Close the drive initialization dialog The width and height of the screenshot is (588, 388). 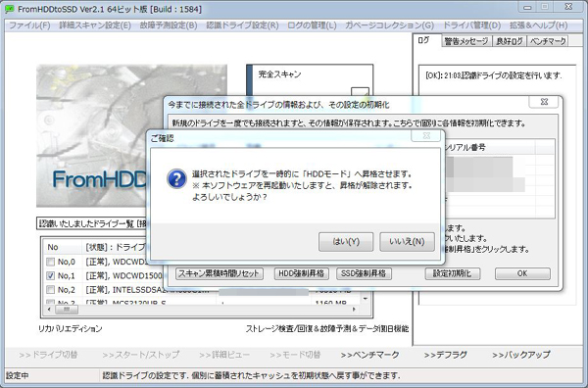(544, 102)
